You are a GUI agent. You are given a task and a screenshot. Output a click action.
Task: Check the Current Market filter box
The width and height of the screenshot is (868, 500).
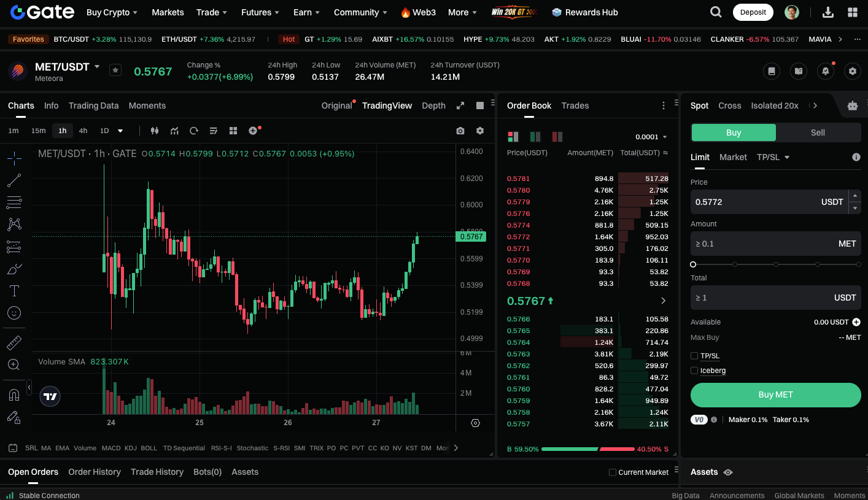click(612, 472)
